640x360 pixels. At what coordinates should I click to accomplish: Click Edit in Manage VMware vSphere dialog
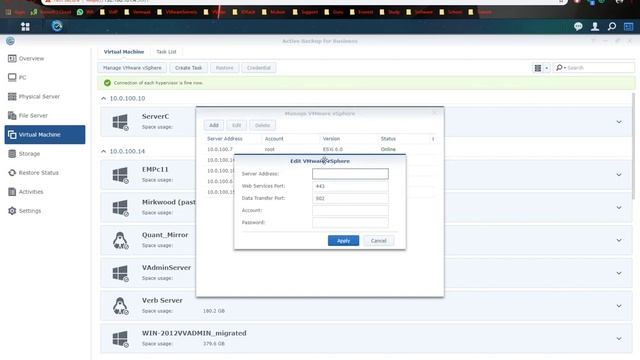click(x=237, y=125)
